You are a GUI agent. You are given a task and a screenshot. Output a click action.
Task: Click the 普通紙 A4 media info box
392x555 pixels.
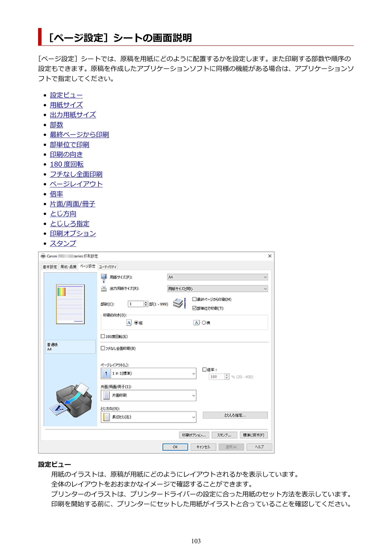click(71, 347)
